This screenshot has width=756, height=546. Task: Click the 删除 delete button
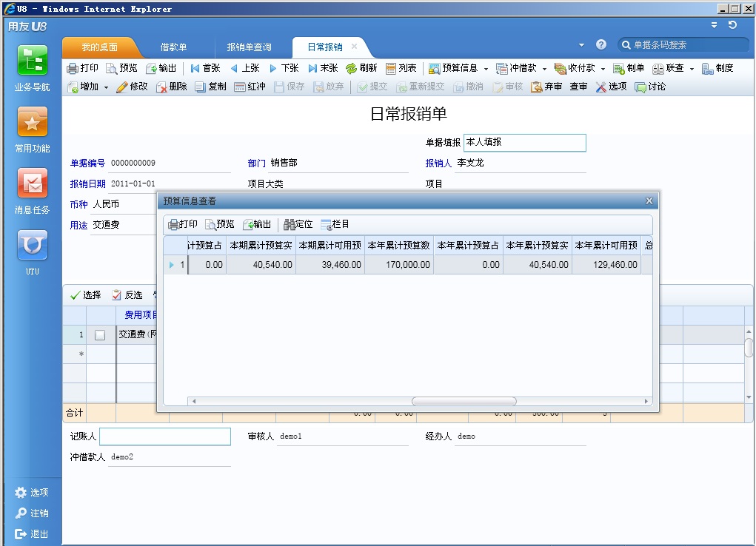(x=172, y=87)
